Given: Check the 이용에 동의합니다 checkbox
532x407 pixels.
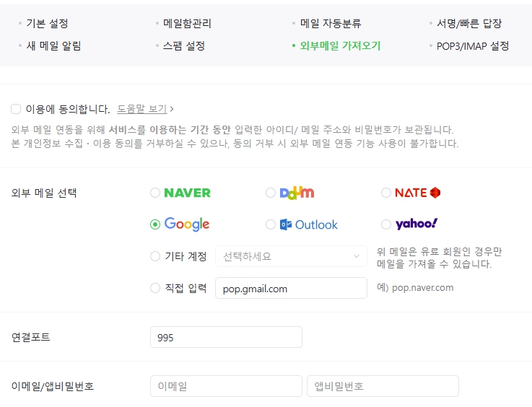Looking at the screenshot, I should 16,109.
